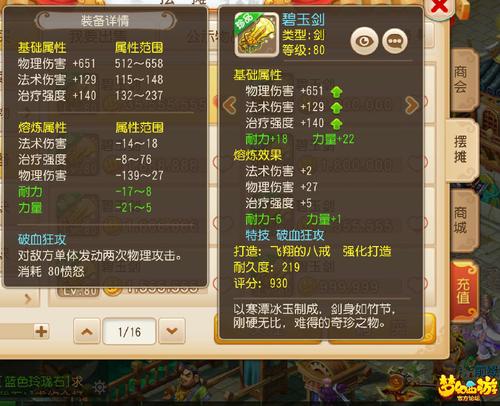Click the 碧玉剑 sword item icon
The width and height of the screenshot is (500, 406).
(x=256, y=35)
